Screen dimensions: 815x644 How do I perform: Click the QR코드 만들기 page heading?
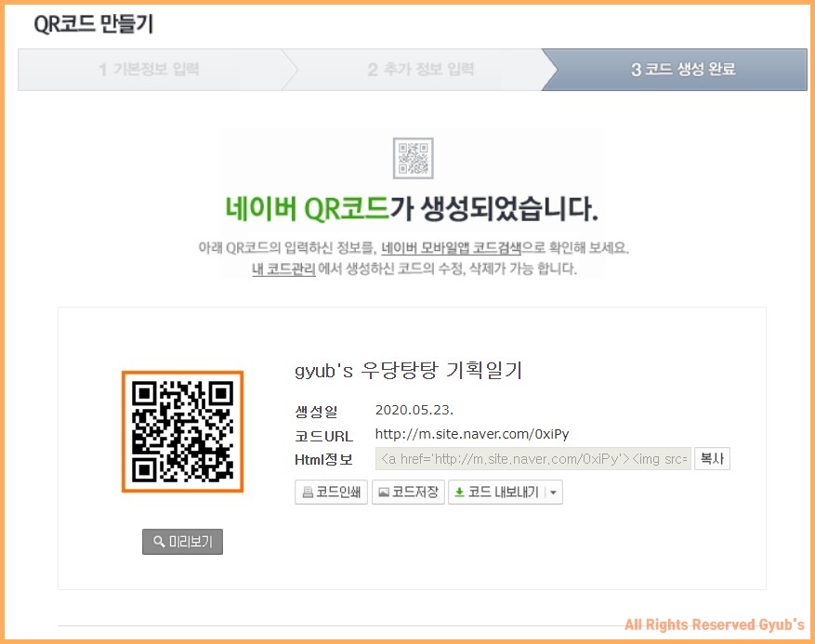pos(94,24)
